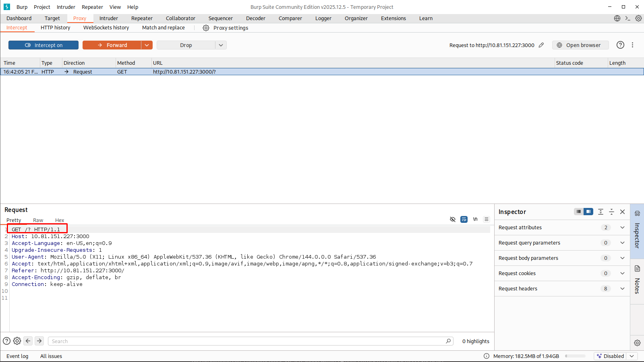The width and height of the screenshot is (644, 362).
Task: Open Intercept help question mark icon
Action: [620, 45]
